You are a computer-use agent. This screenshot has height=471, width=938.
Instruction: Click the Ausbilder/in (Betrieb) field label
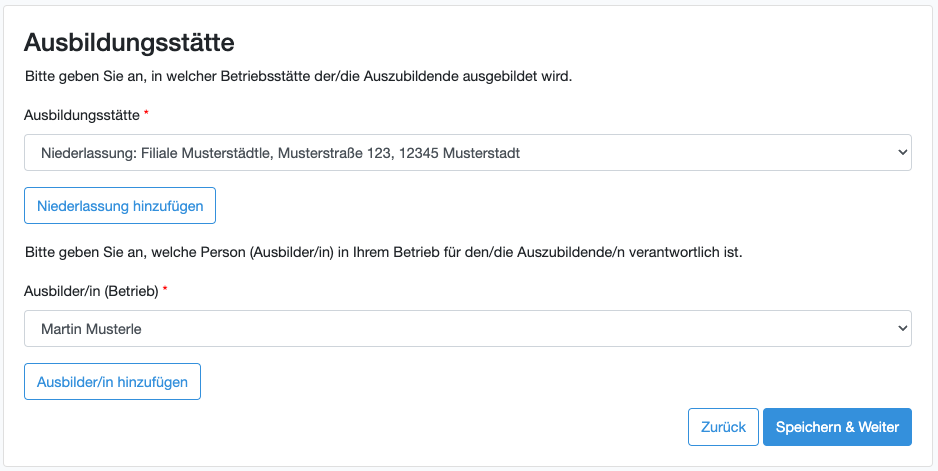tap(91, 290)
